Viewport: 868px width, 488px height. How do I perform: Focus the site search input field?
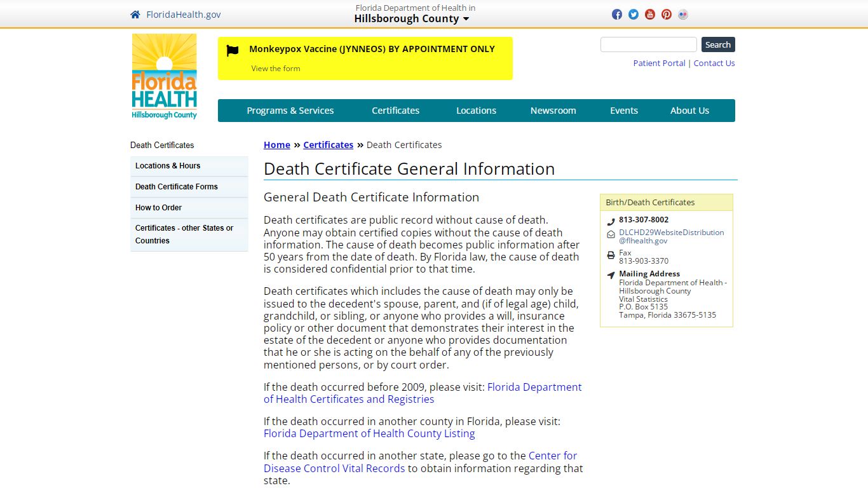coord(649,44)
